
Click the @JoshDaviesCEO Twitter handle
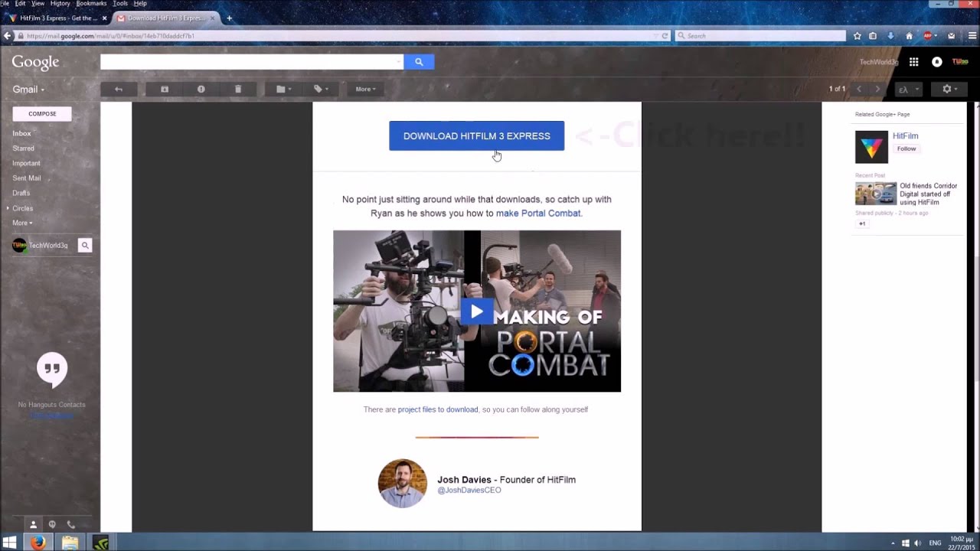click(469, 490)
